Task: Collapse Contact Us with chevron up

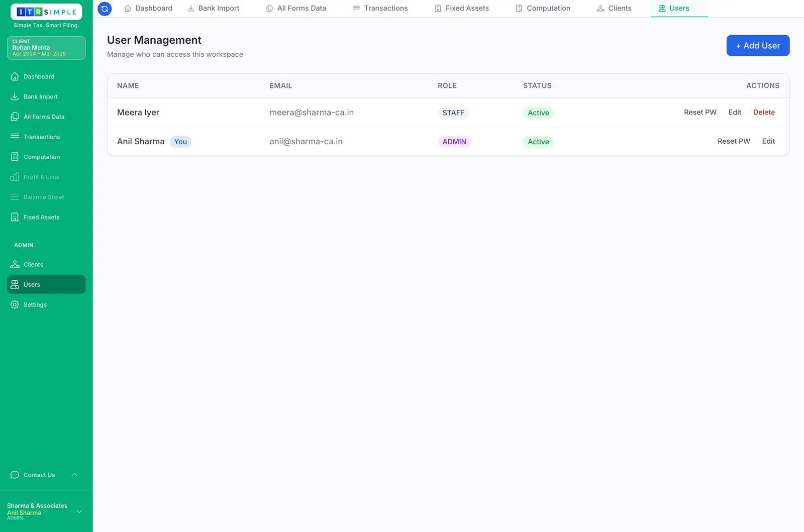Action: click(74, 475)
